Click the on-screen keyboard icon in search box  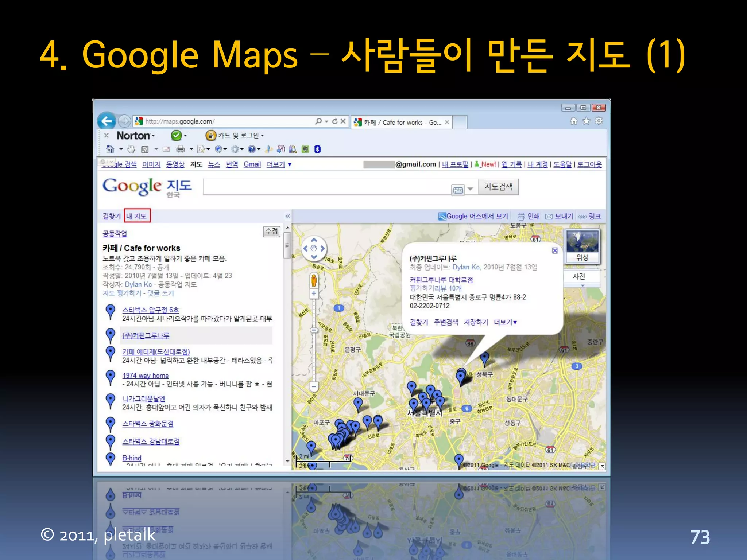pos(458,190)
